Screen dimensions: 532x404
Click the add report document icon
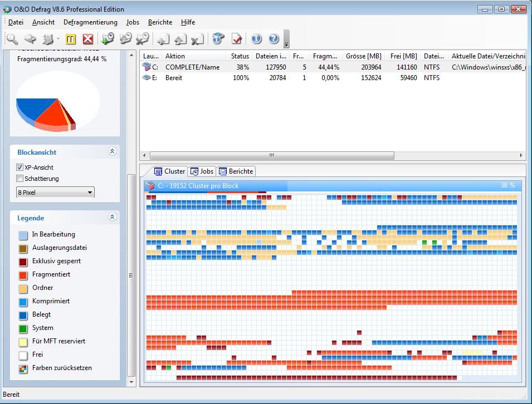(x=163, y=39)
